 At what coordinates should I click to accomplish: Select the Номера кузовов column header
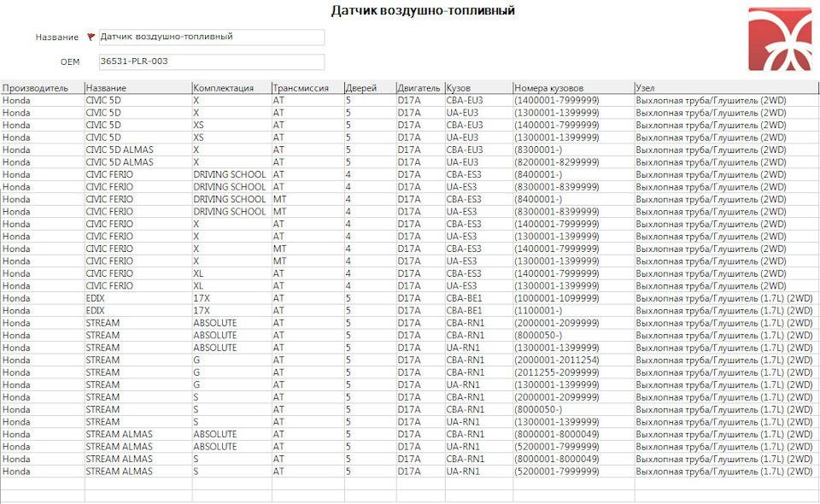coord(574,88)
